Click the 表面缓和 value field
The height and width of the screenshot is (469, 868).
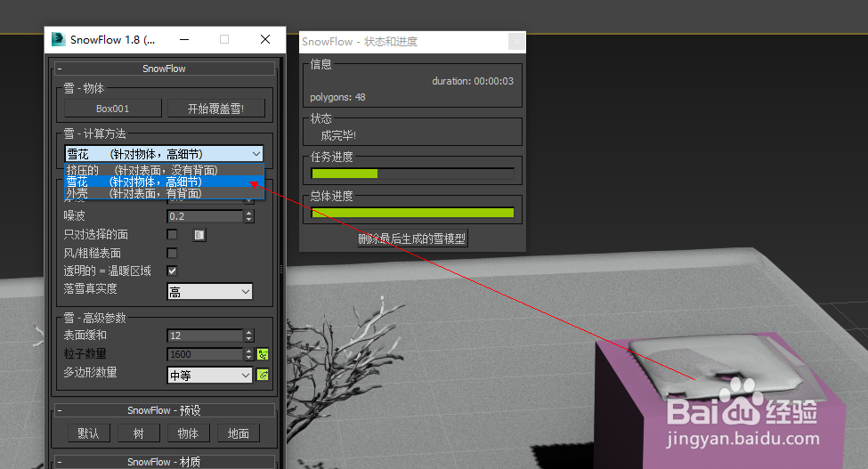pyautogui.click(x=206, y=336)
